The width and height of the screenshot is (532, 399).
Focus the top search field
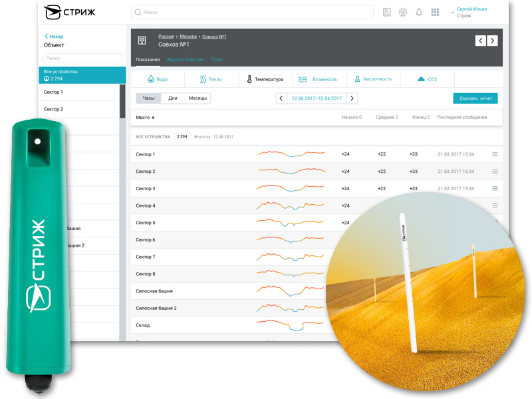pyautogui.click(x=252, y=12)
